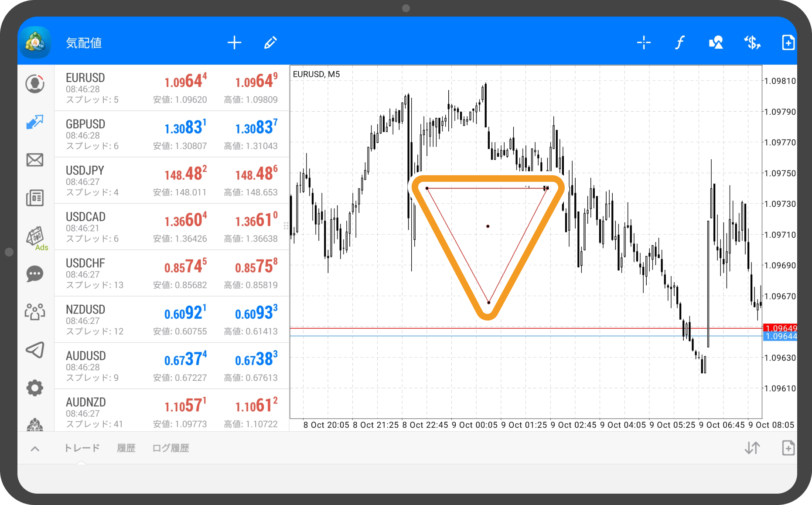The image size is (812, 505).
Task: Open the news icon in sidebar
Action: [x=35, y=198]
